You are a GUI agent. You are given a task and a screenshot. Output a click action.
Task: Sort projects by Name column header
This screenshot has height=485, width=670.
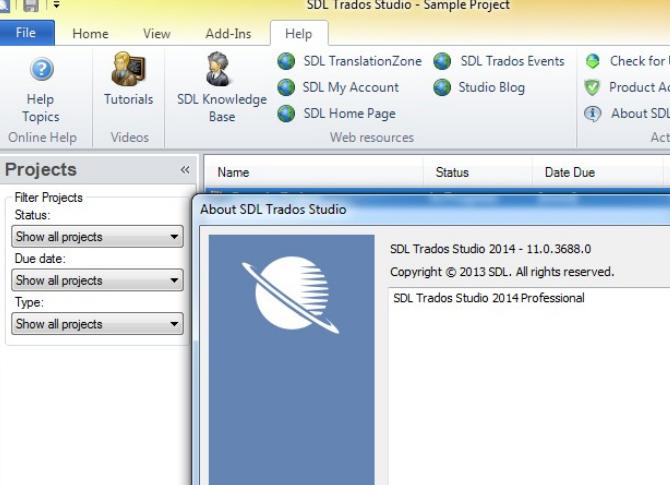coord(233,172)
